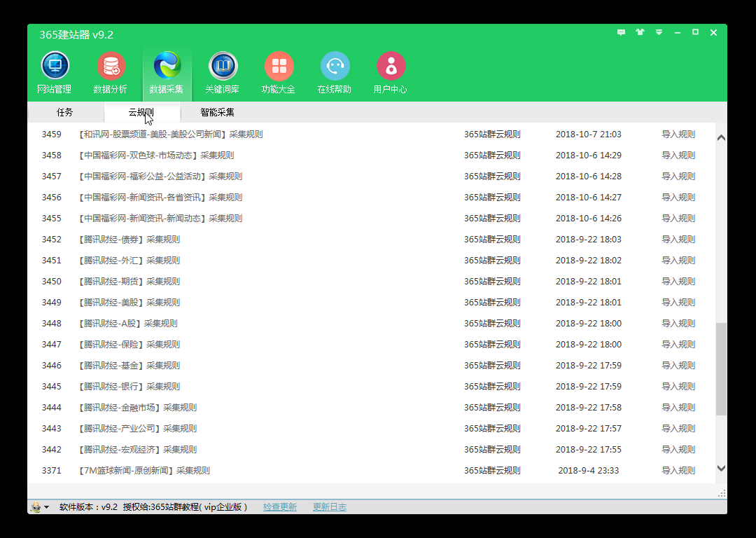
Task: Select 腾讯财经-保险 rule text
Action: pos(129,345)
